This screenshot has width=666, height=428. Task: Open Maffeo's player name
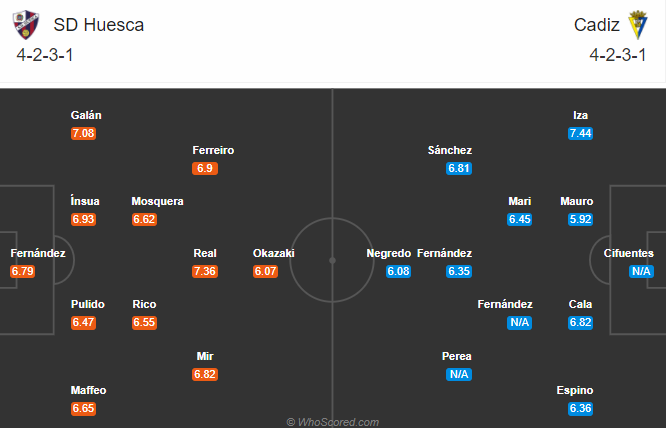pos(88,390)
